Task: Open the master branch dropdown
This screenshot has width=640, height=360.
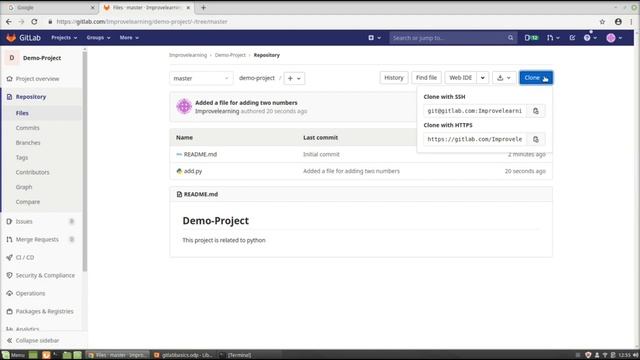Action: pos(201,78)
